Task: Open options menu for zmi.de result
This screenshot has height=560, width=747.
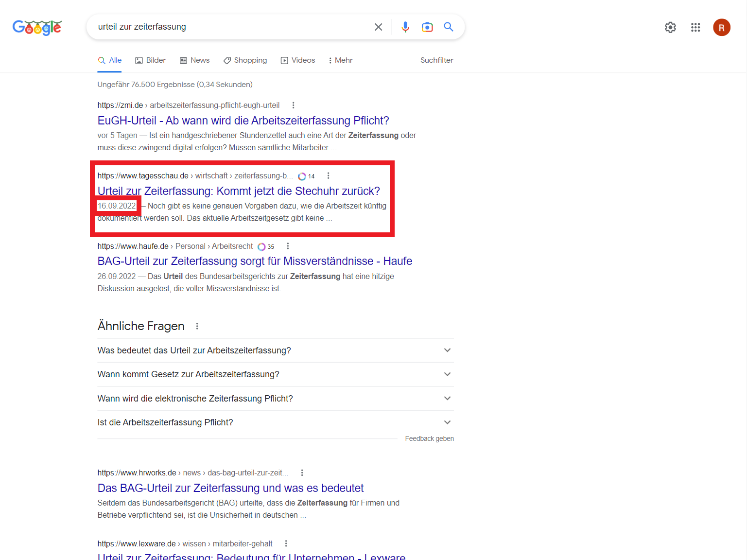Action: pos(293,105)
